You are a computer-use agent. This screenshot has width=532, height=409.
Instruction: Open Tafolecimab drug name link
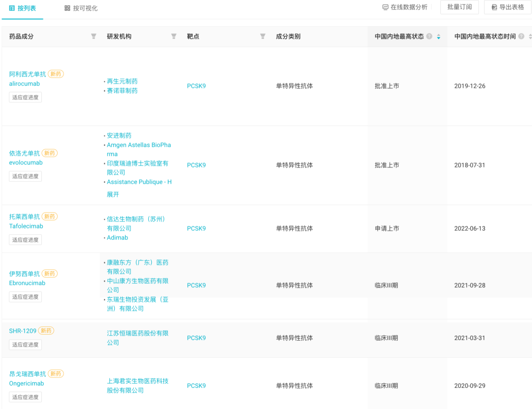[26, 226]
